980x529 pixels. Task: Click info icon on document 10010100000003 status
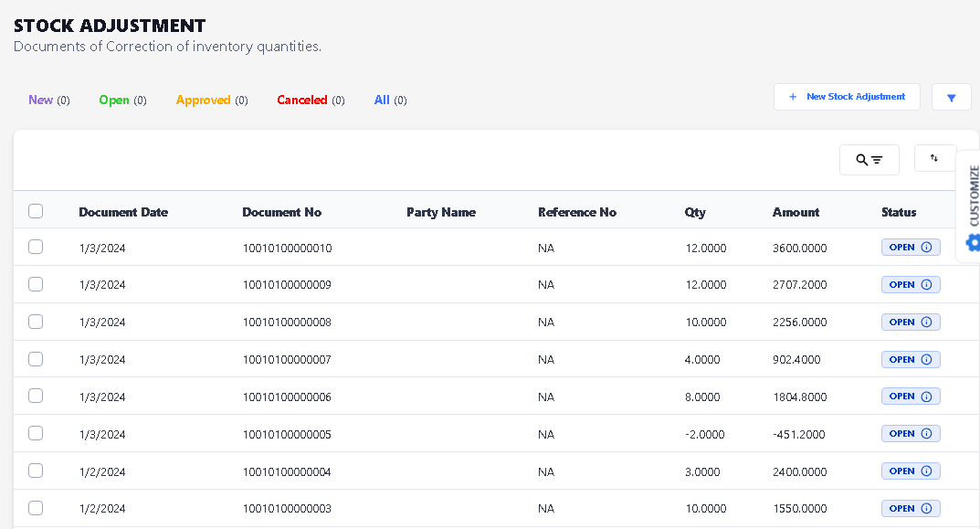(926, 509)
